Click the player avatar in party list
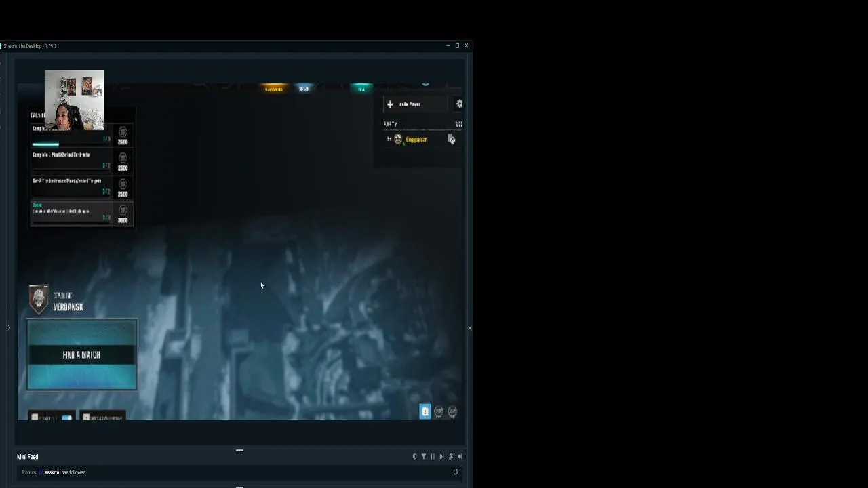 point(398,139)
